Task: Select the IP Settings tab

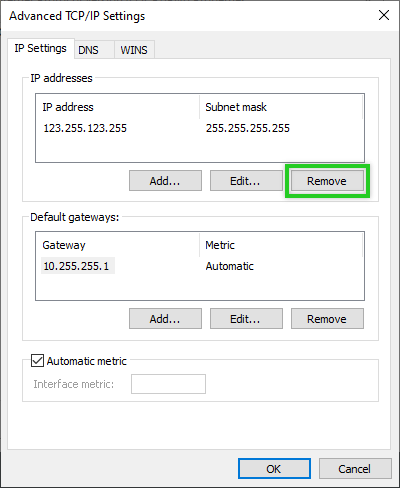Action: pos(41,48)
